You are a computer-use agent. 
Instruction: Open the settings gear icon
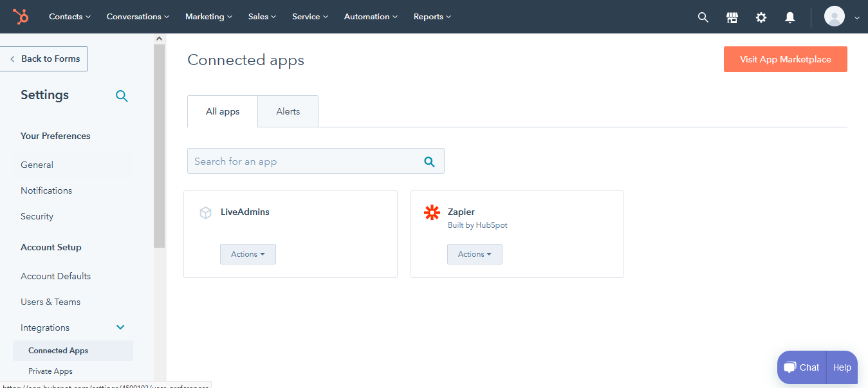pos(761,17)
